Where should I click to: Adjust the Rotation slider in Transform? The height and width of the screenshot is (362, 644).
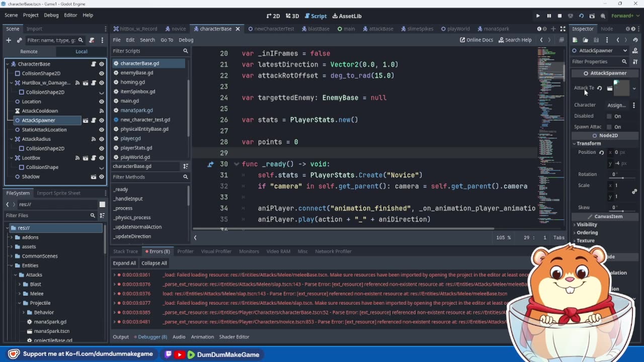pos(623,178)
